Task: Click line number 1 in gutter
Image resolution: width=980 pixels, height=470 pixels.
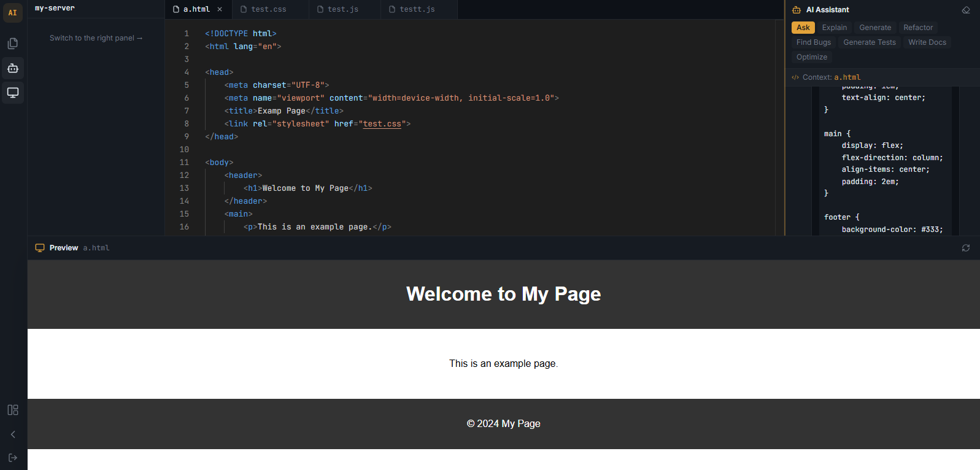Action: point(187,34)
